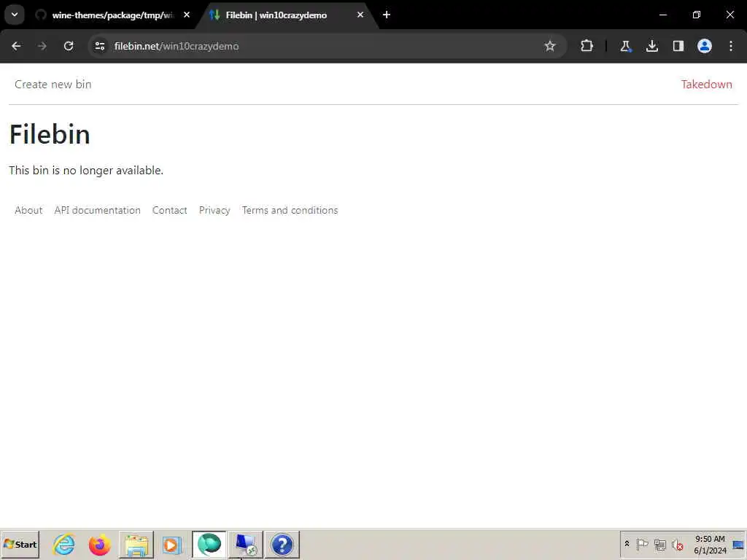Open Chrome Labs flask icon

[x=625, y=46]
